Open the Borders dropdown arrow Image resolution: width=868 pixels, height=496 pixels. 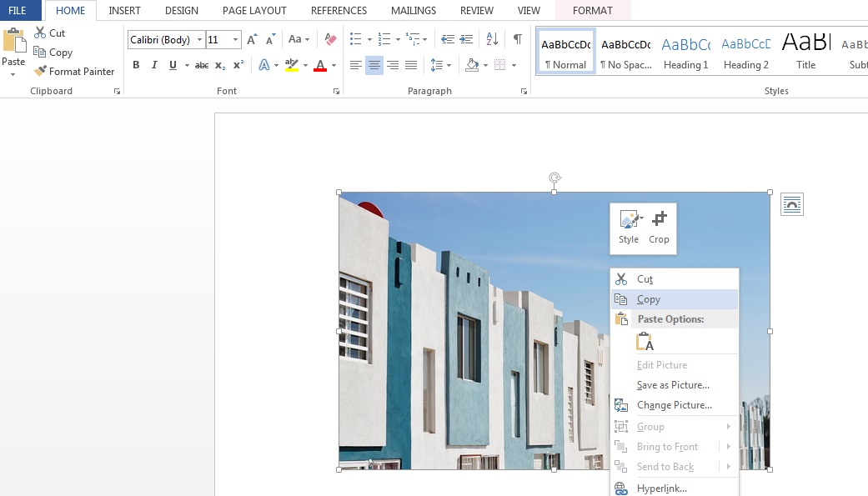coord(514,65)
